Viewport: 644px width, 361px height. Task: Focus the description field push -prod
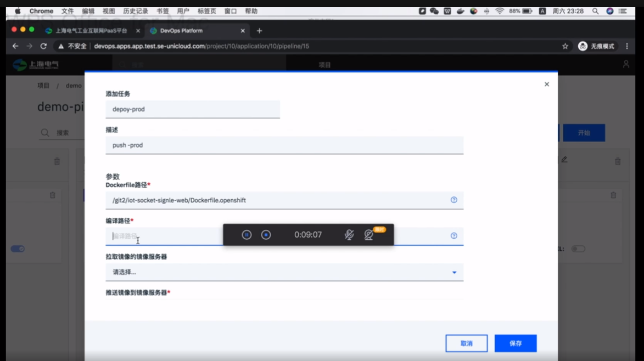[284, 145]
